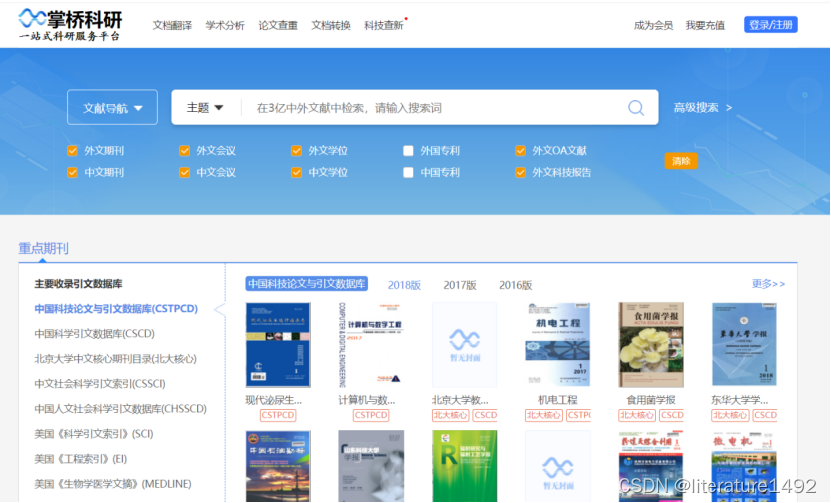Enable 外国专利 checkbox
The height and width of the screenshot is (503, 831).
tap(408, 151)
